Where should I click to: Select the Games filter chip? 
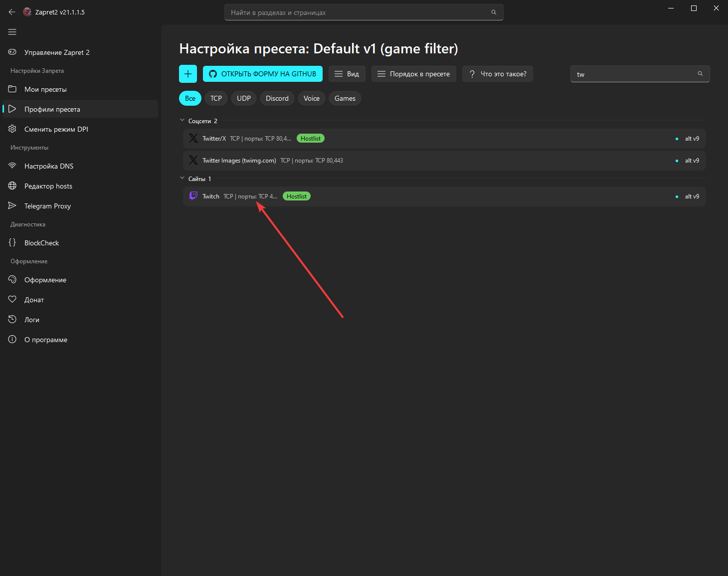(345, 98)
